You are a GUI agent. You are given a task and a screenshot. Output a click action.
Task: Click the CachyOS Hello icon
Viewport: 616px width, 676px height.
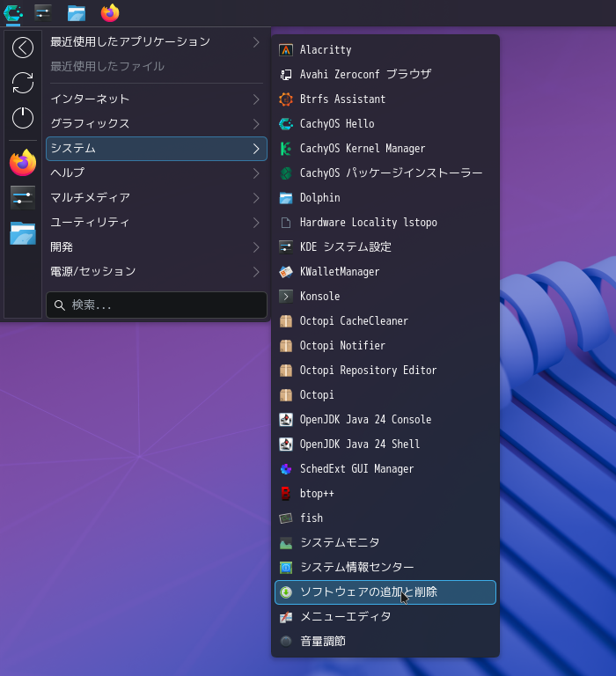[x=286, y=124]
